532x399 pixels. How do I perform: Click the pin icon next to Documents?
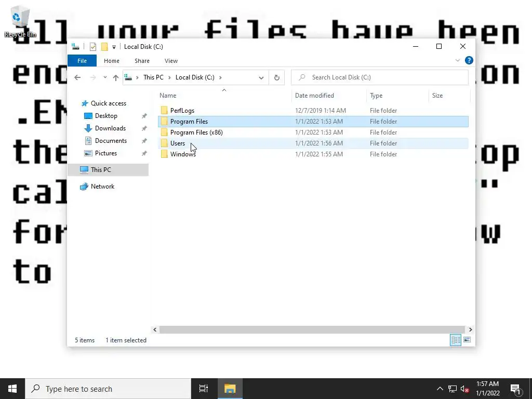coord(144,141)
